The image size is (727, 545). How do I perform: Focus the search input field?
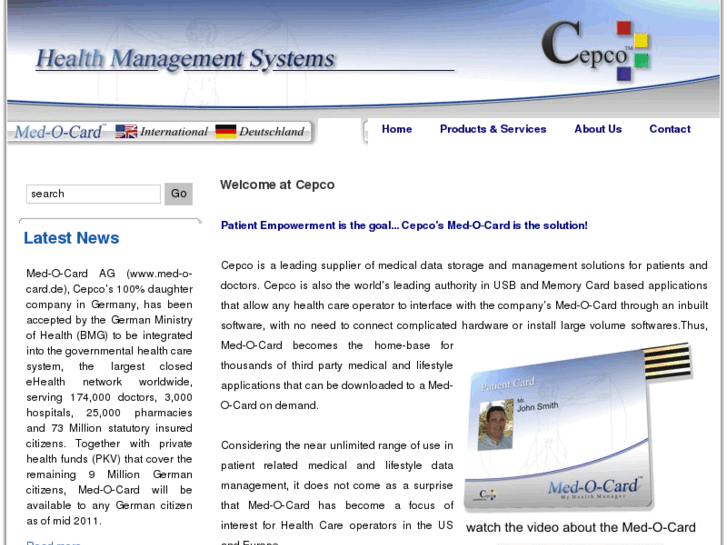click(93, 194)
